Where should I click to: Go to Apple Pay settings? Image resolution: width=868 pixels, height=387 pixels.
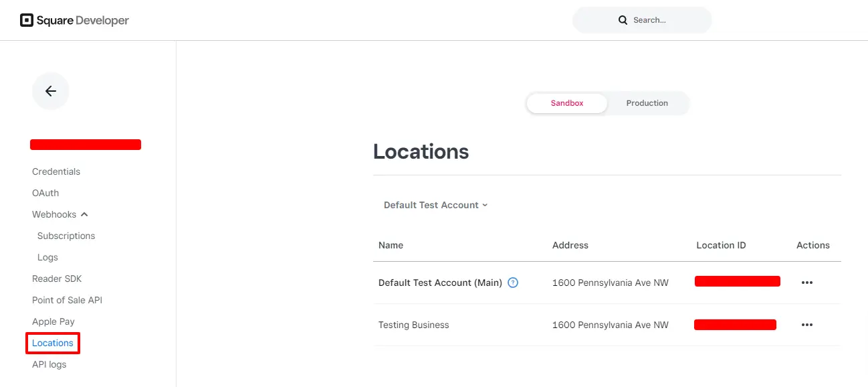[x=53, y=321]
